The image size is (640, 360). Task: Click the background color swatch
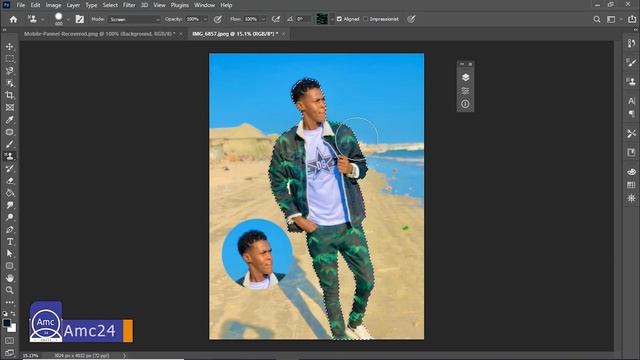(12, 328)
